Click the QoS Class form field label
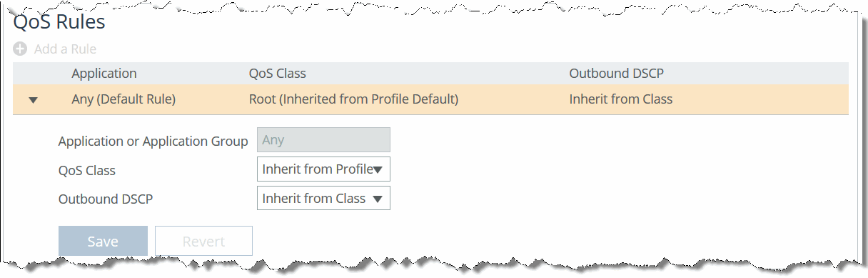868x278 pixels. (87, 171)
